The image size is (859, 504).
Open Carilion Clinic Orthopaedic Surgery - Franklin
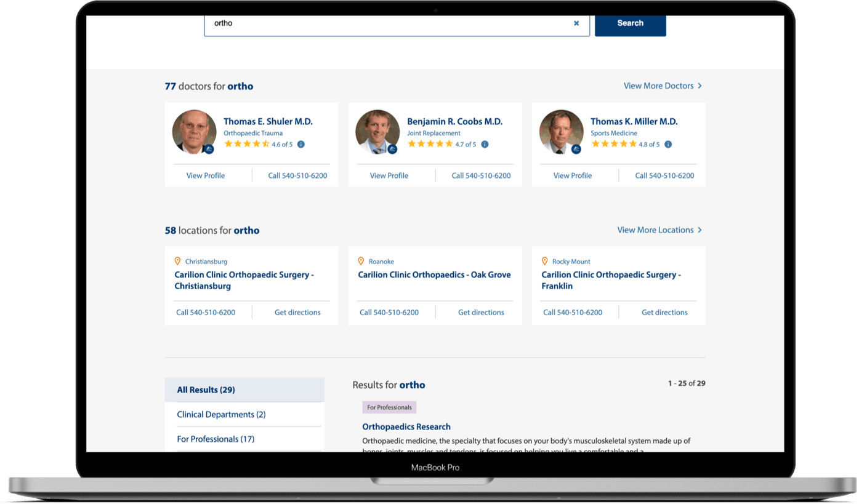[611, 281]
